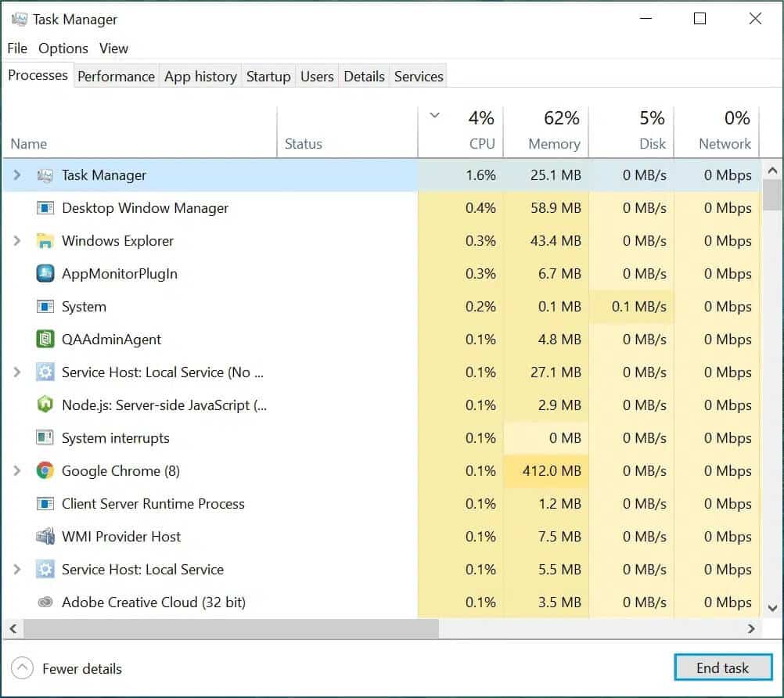Click the Adobe Creative Cloud icon
Screen dimensions: 784x698
click(x=45, y=603)
